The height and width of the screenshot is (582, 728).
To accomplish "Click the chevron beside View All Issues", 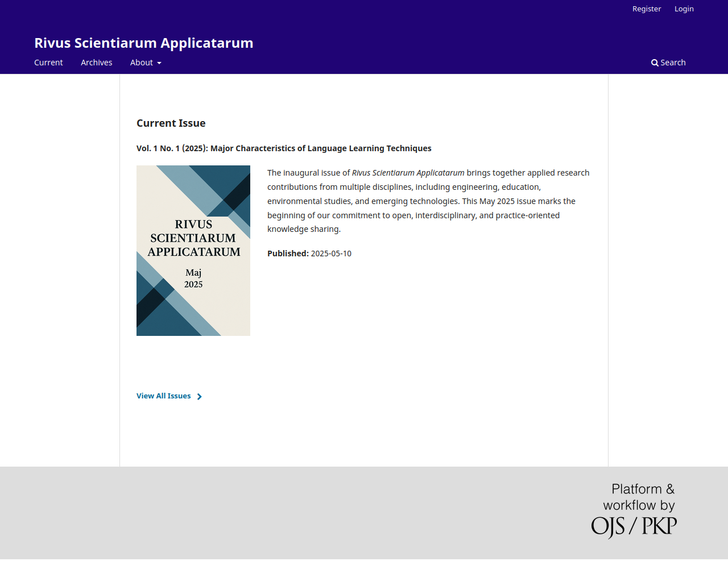I will pyautogui.click(x=200, y=397).
